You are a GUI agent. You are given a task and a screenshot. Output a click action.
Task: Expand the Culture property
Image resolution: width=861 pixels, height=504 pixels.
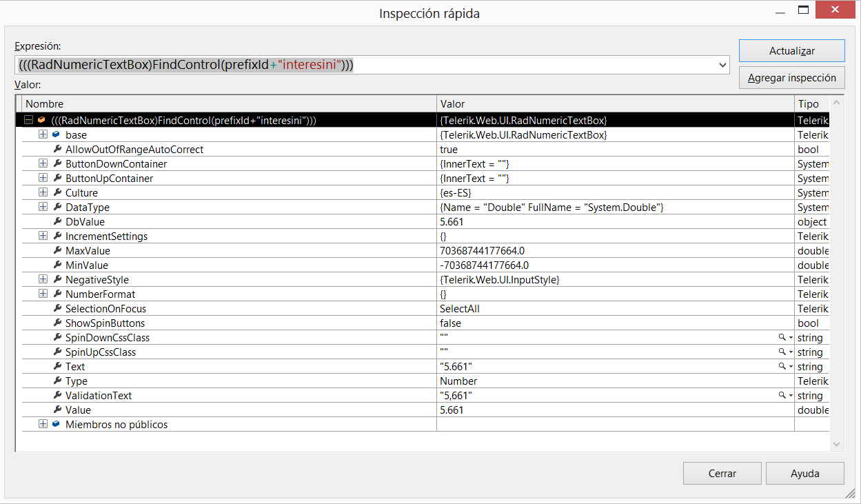[x=43, y=192]
